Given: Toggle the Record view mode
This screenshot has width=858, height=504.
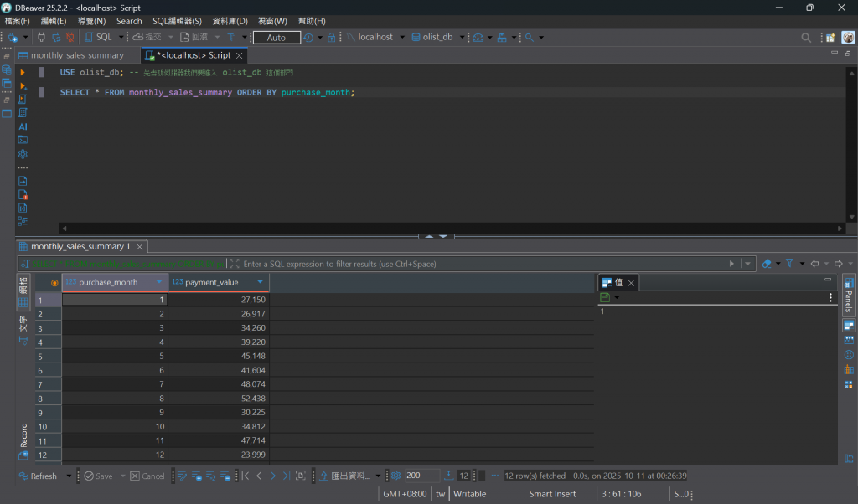Looking at the screenshot, I should coord(23,440).
